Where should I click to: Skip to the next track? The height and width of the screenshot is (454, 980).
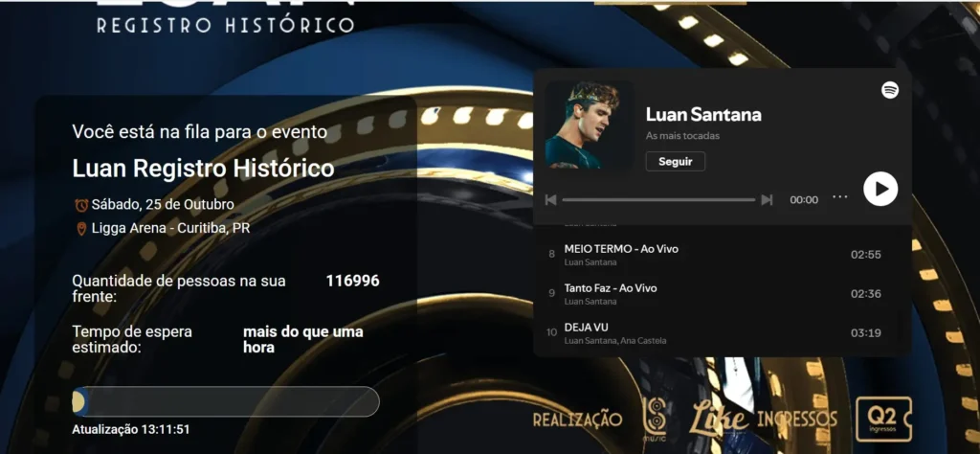point(767,199)
